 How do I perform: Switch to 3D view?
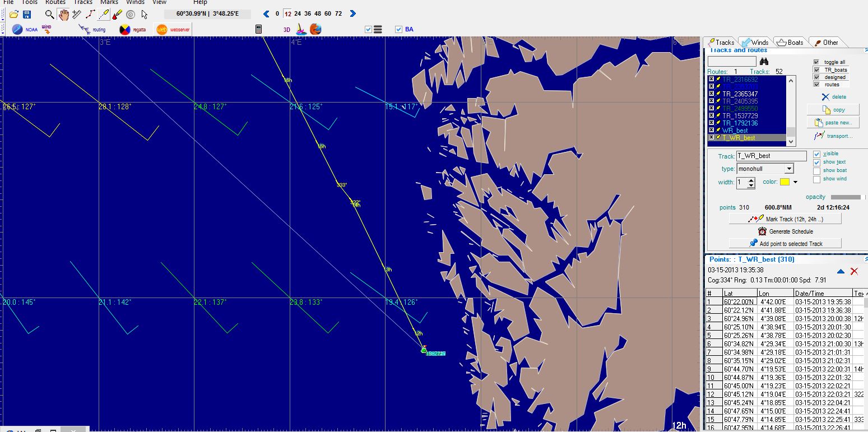coord(286,30)
